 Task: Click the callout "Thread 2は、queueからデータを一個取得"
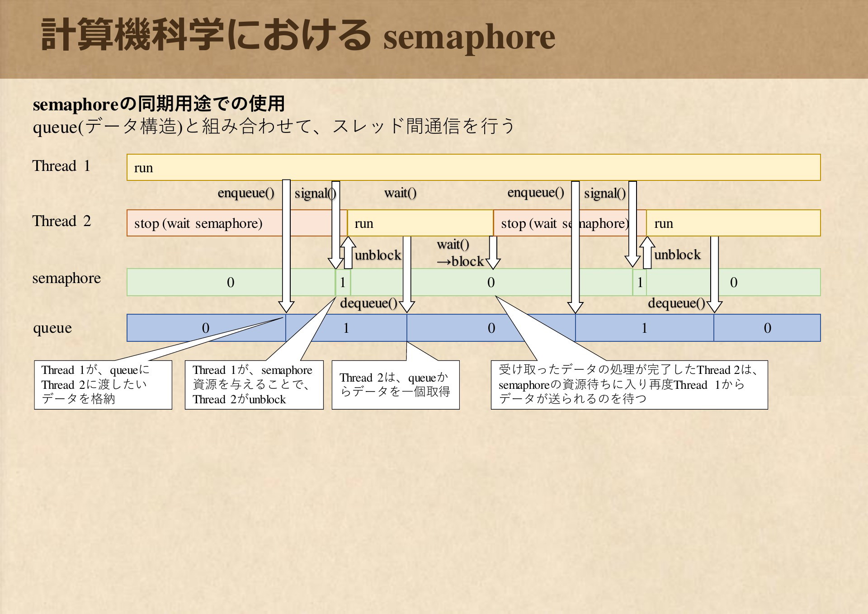[396, 385]
